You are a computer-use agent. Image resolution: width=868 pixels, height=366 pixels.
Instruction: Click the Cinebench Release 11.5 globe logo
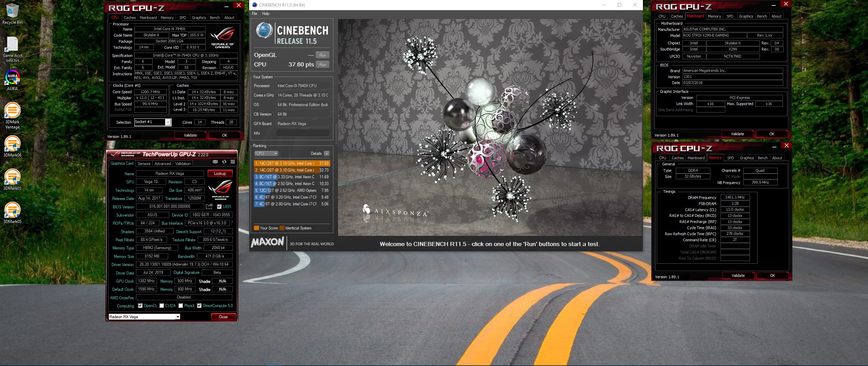click(x=264, y=30)
